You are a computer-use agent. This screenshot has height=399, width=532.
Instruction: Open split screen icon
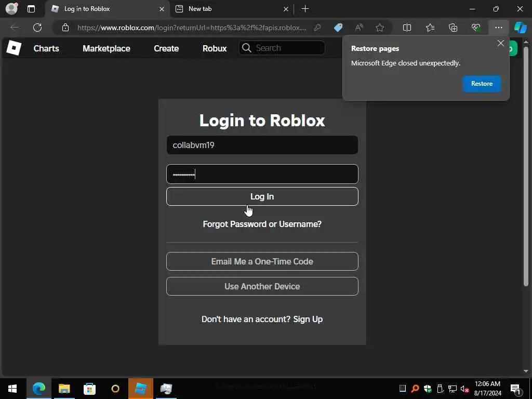[x=407, y=28]
